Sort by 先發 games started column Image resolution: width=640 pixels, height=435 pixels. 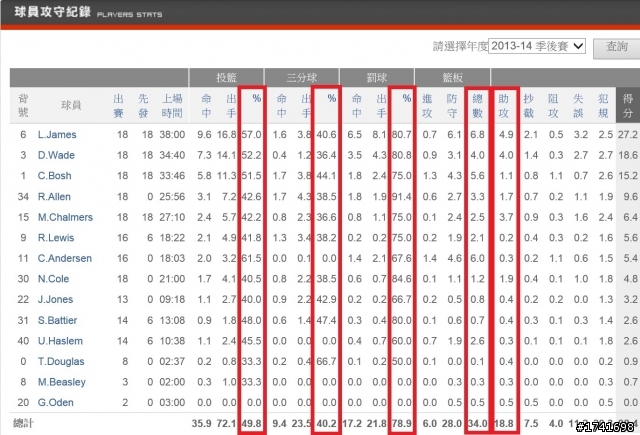click(143, 106)
